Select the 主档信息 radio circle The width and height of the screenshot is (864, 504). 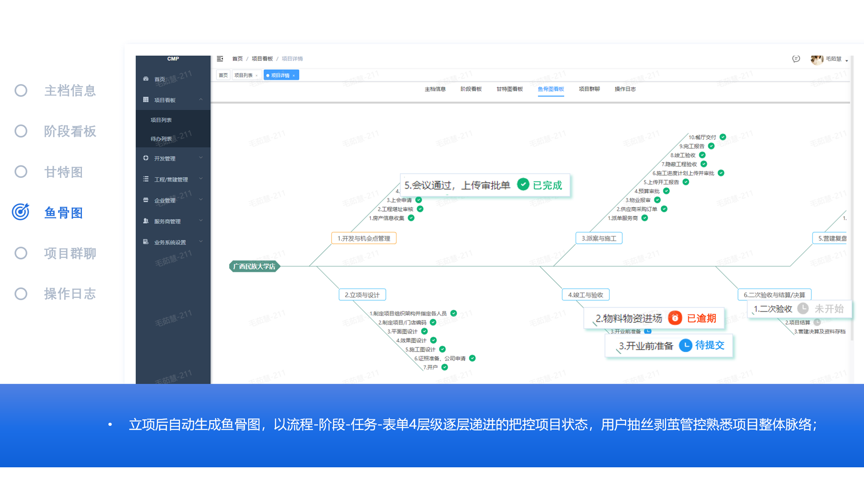(x=21, y=91)
